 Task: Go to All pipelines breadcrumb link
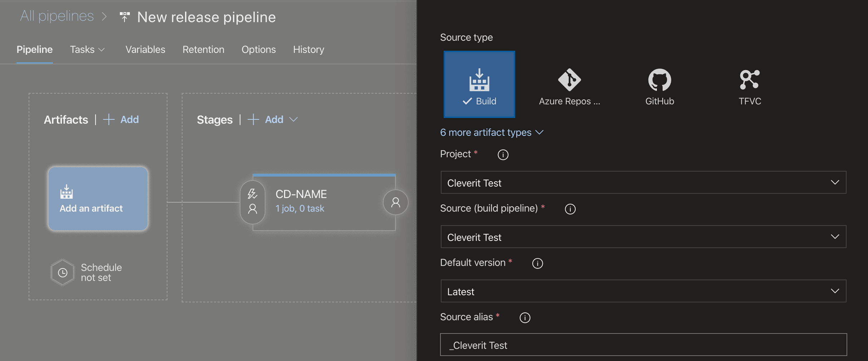(x=57, y=16)
